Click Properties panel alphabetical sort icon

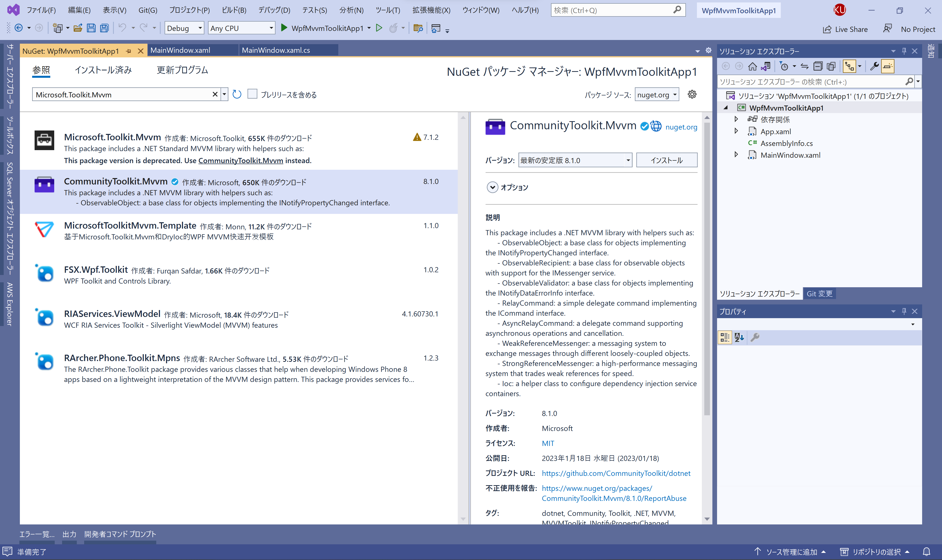[739, 337]
